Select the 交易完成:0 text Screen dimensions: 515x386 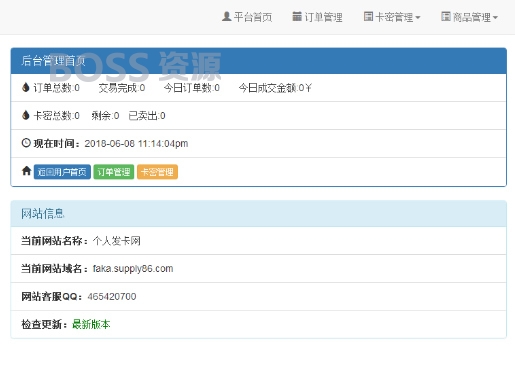click(122, 88)
